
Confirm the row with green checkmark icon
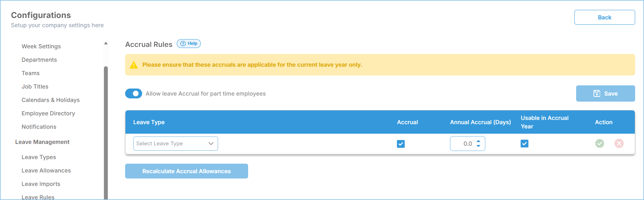point(599,143)
